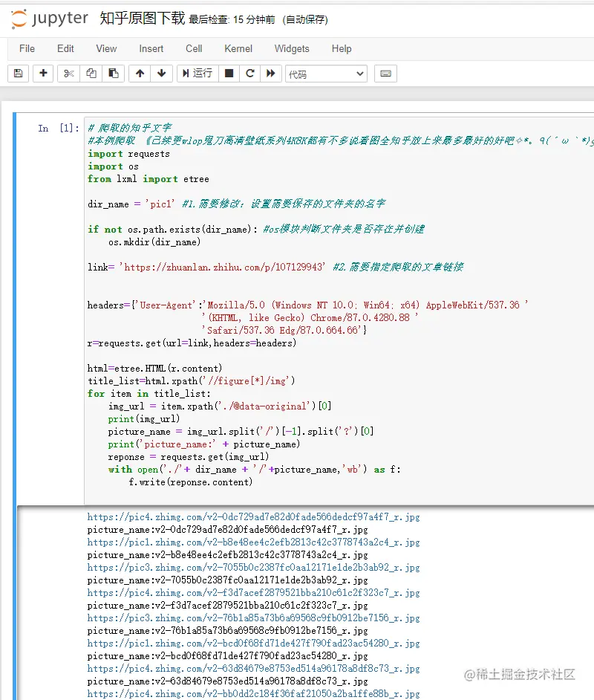Paste cells below icon
Screen dimensions: 594x700
pos(114,74)
